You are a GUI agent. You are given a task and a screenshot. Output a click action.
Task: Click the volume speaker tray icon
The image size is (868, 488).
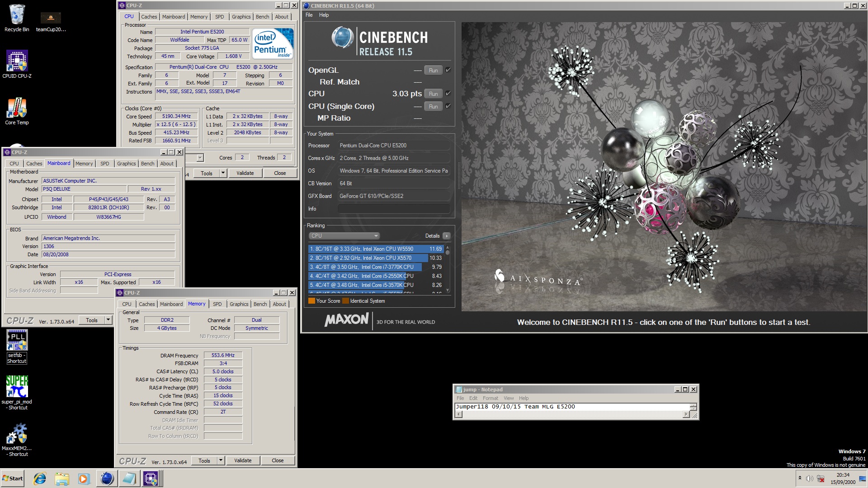coord(810,479)
